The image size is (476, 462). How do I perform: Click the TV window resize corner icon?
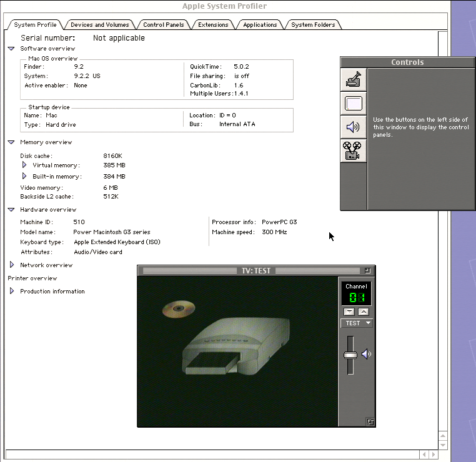[370, 422]
